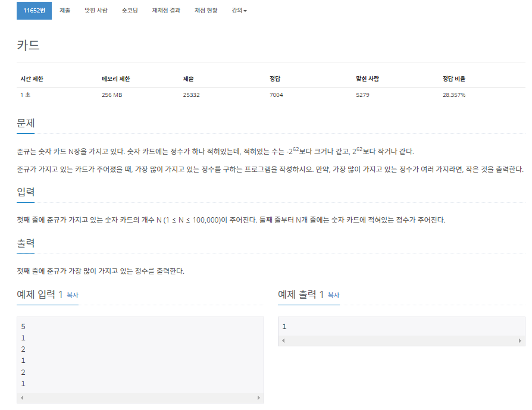Image resolution: width=532 pixels, height=410 pixels.
Task: Click the 예제 출력 1 heading
Action: [x=301, y=295]
